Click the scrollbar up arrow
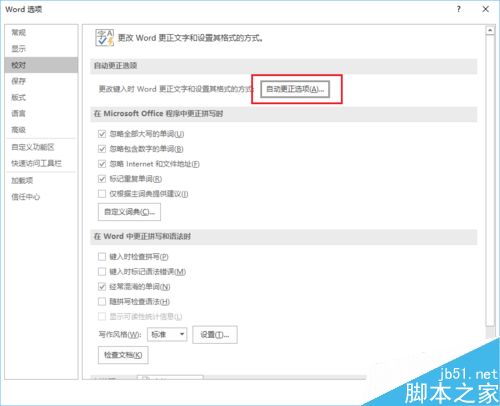The height and width of the screenshot is (406, 500). (x=490, y=30)
